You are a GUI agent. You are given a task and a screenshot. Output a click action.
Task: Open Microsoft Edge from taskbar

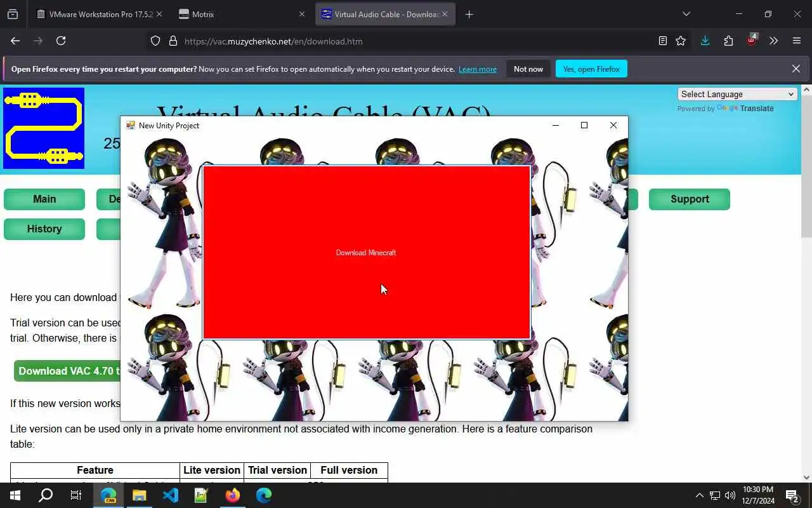(x=264, y=495)
